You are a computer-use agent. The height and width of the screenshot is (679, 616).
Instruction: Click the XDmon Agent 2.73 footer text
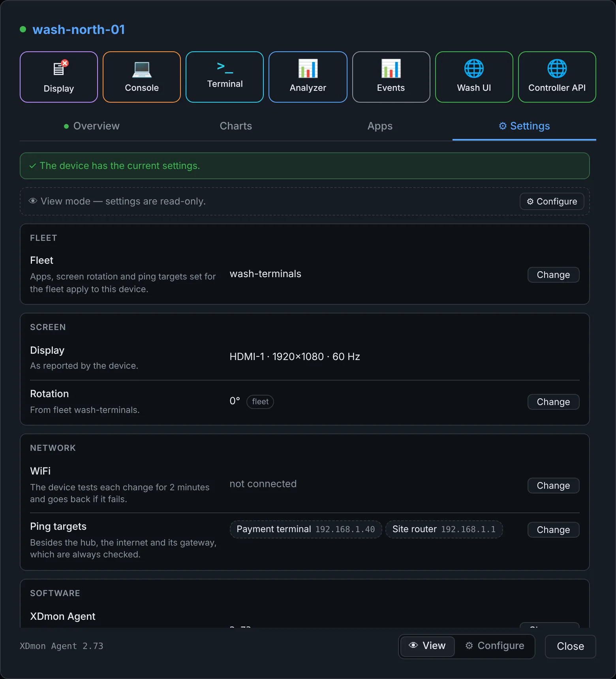[x=62, y=646]
